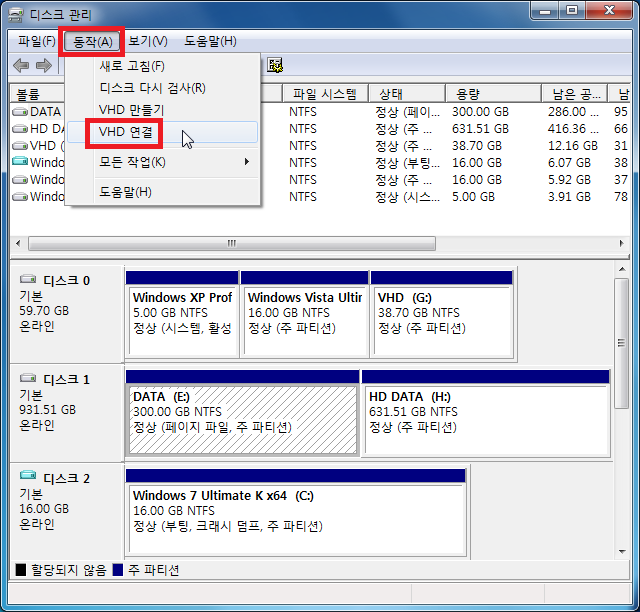Select the VHD volume drive icon in list

coord(20,146)
